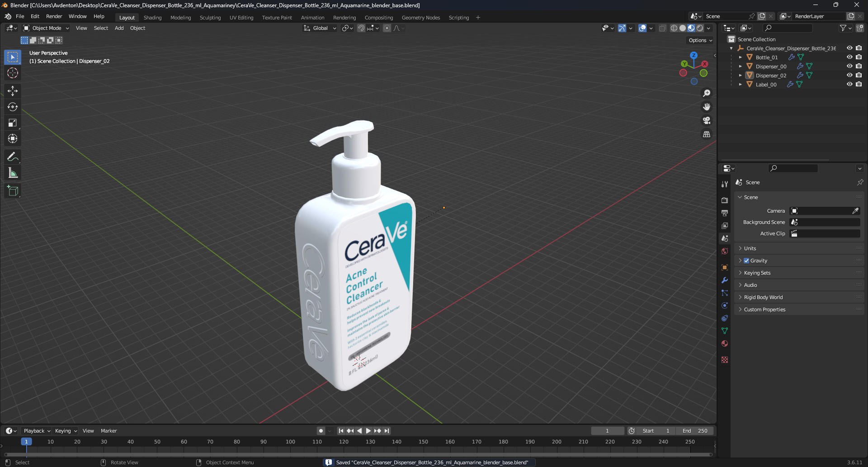Hide Label_00 in viewport
The width and height of the screenshot is (868, 467).
849,85
